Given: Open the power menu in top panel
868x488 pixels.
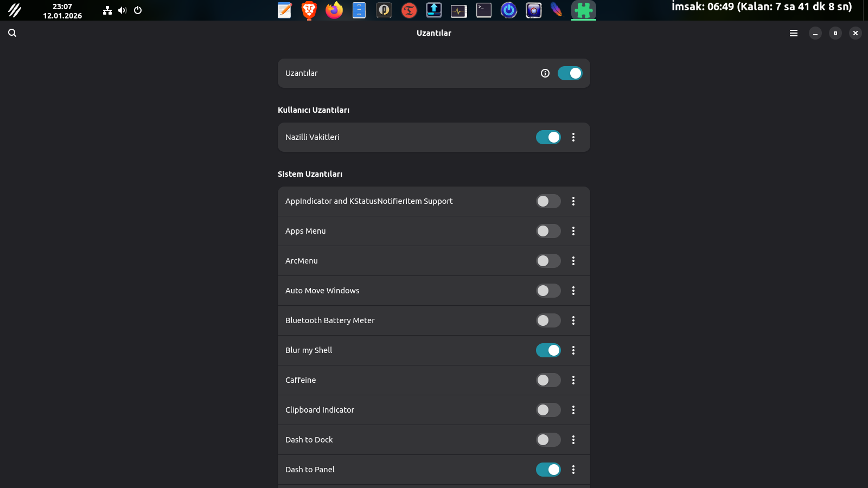Looking at the screenshot, I should pyautogui.click(x=138, y=10).
